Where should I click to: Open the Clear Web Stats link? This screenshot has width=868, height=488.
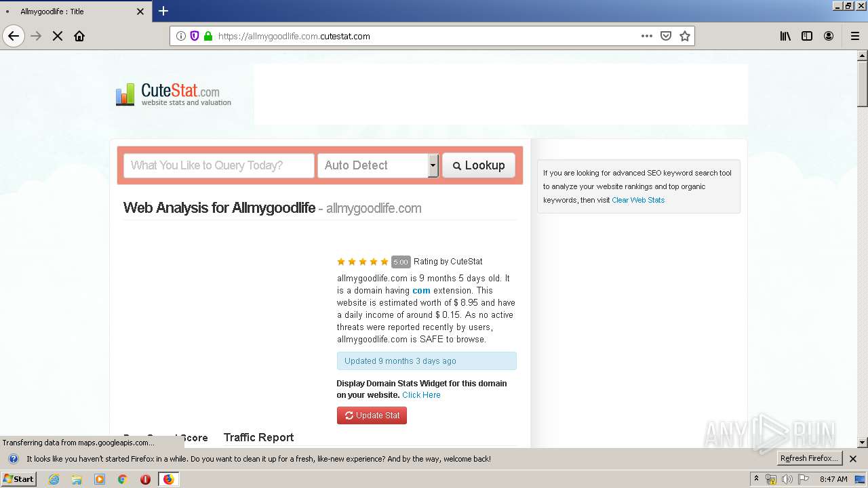click(x=638, y=200)
